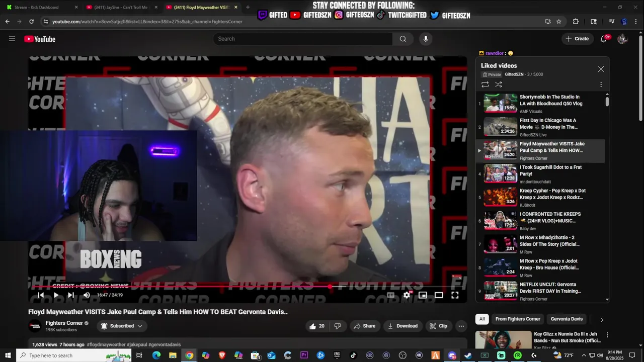Enter full screen video mode
This screenshot has height=362, width=644.
(455, 295)
